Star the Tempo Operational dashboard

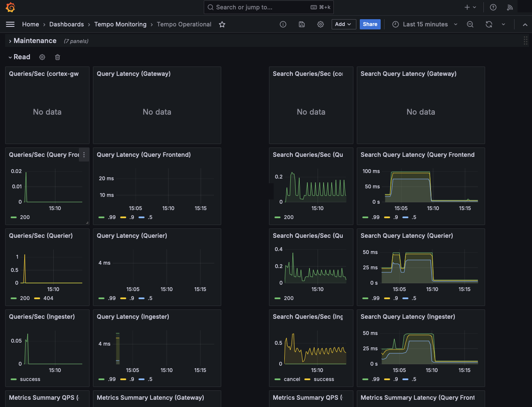pos(222,24)
